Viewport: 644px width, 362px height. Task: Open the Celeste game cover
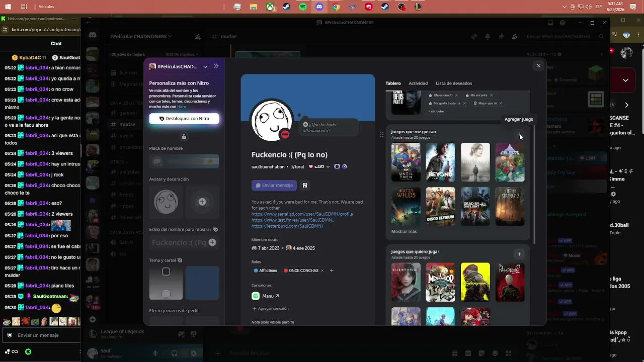510,162
